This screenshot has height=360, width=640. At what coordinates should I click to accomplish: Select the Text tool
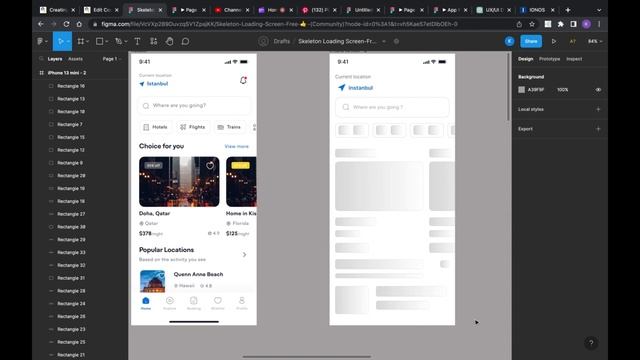pyautogui.click(x=137, y=41)
